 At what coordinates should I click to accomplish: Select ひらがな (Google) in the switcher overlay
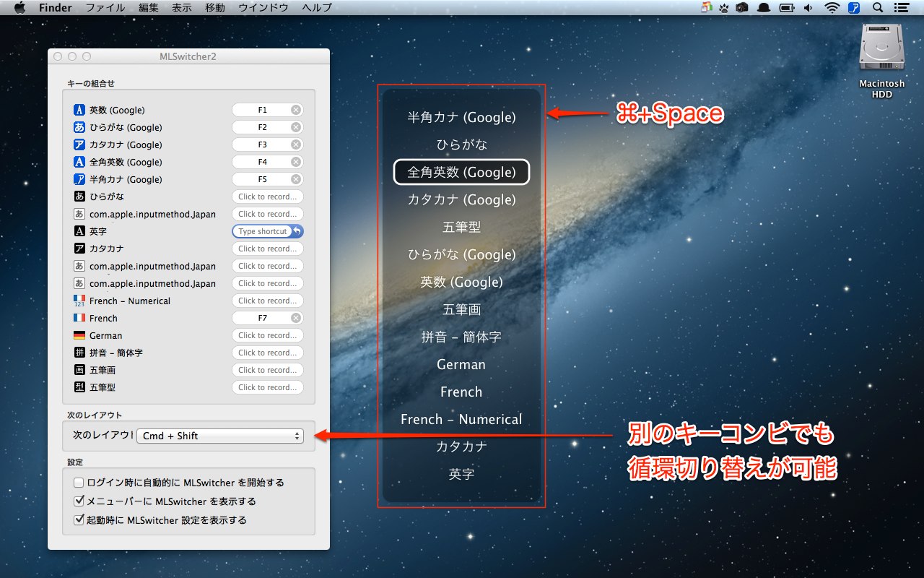tap(461, 254)
